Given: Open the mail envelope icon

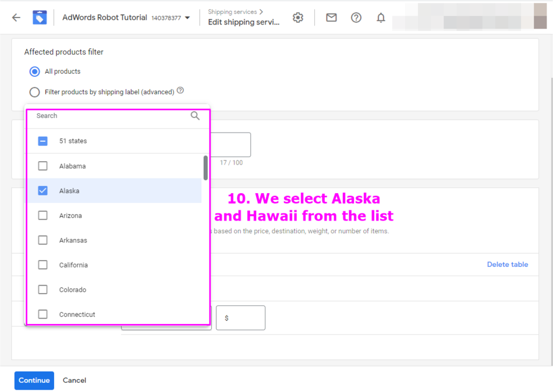Looking at the screenshot, I should click(x=331, y=17).
